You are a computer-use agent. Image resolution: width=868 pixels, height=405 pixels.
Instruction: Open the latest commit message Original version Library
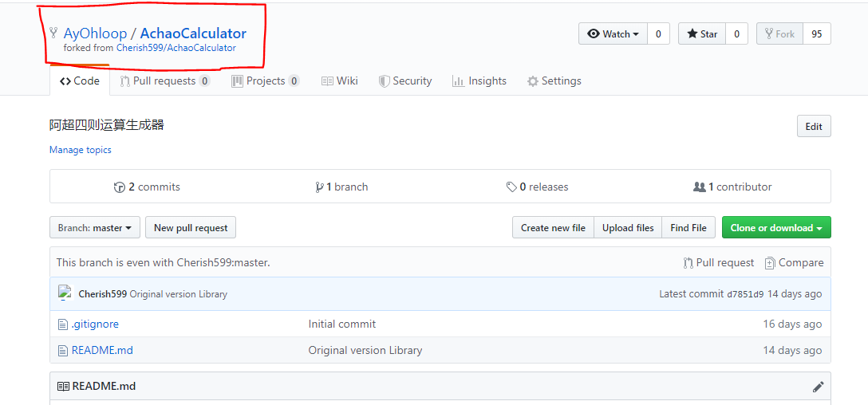[x=178, y=294]
